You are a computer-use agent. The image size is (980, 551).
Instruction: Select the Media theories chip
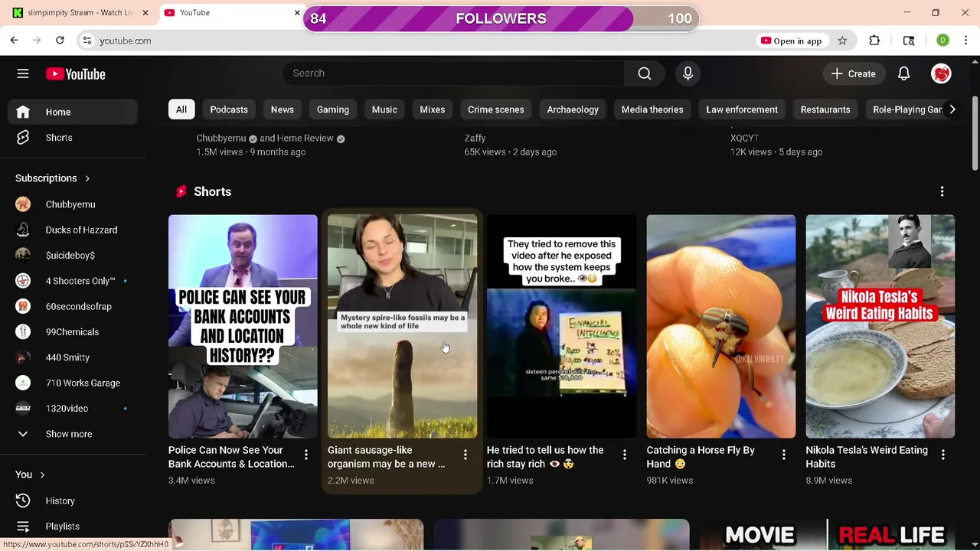[652, 109]
